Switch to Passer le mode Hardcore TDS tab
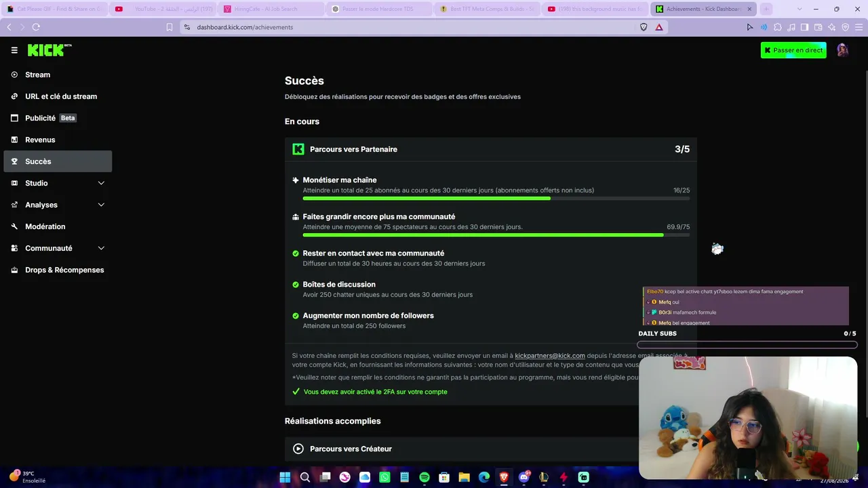868x488 pixels. pos(379,9)
